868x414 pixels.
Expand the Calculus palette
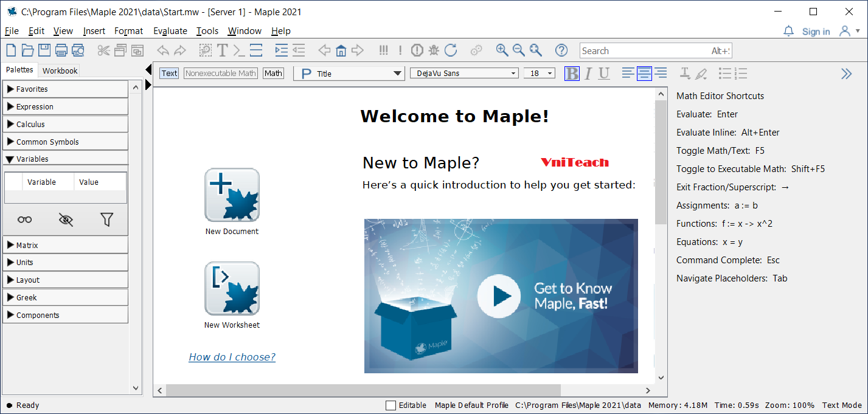click(x=65, y=124)
